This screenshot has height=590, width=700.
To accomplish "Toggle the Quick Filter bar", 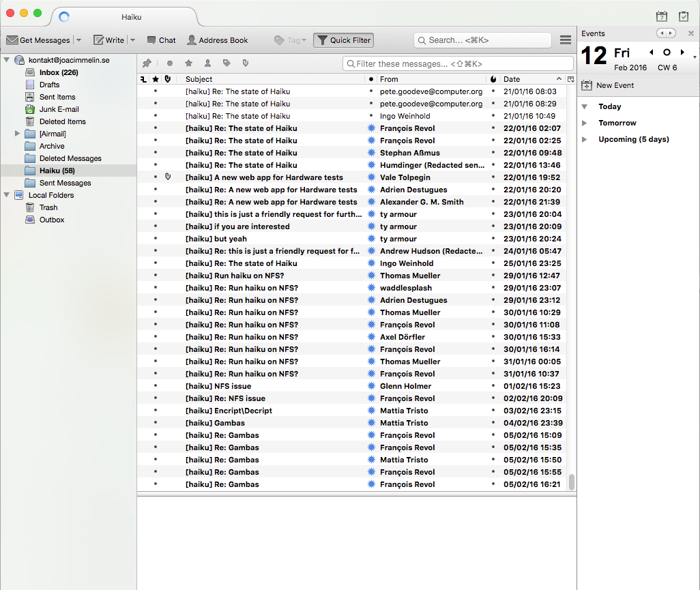I will coord(343,40).
